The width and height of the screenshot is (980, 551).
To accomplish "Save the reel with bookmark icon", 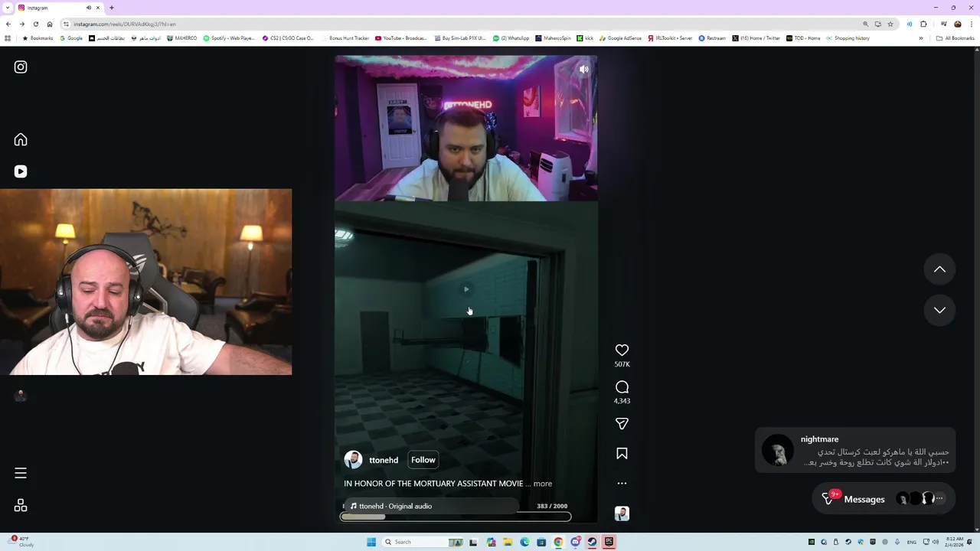I will point(622,454).
